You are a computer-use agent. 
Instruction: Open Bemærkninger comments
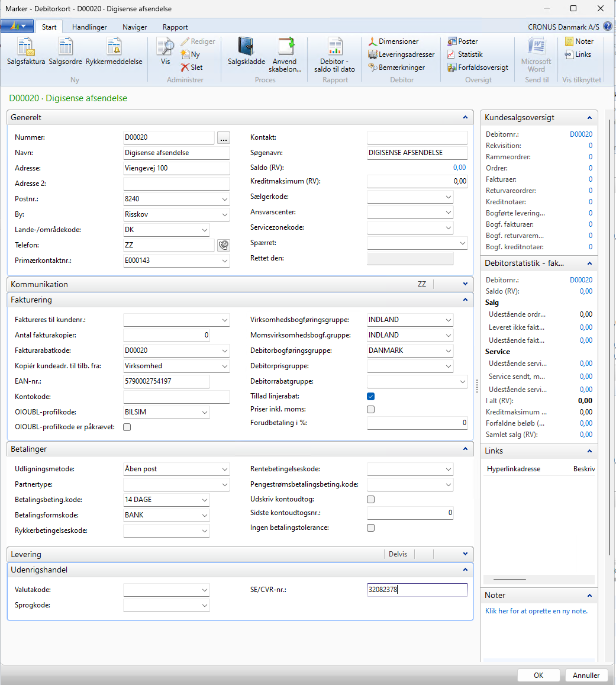(396, 67)
